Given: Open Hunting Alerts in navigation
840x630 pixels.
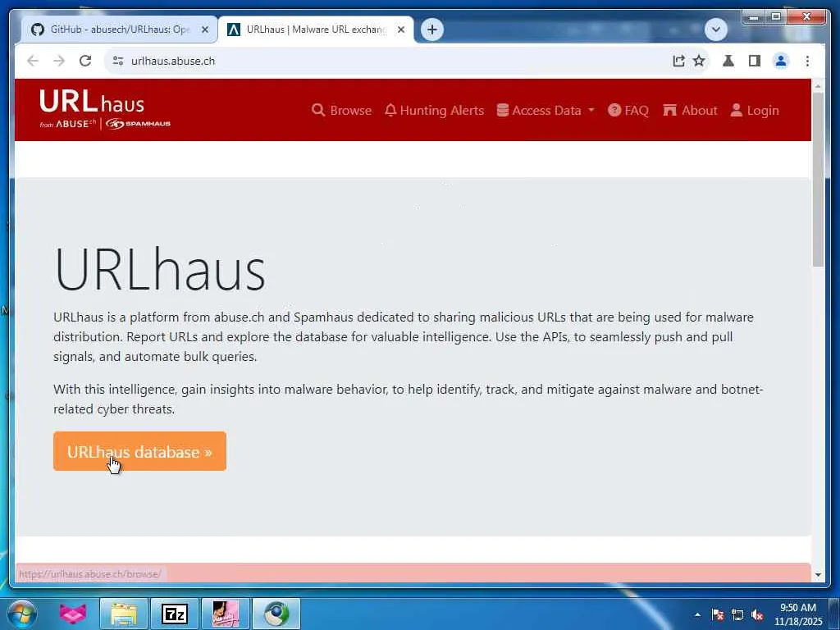Looking at the screenshot, I should [x=435, y=111].
